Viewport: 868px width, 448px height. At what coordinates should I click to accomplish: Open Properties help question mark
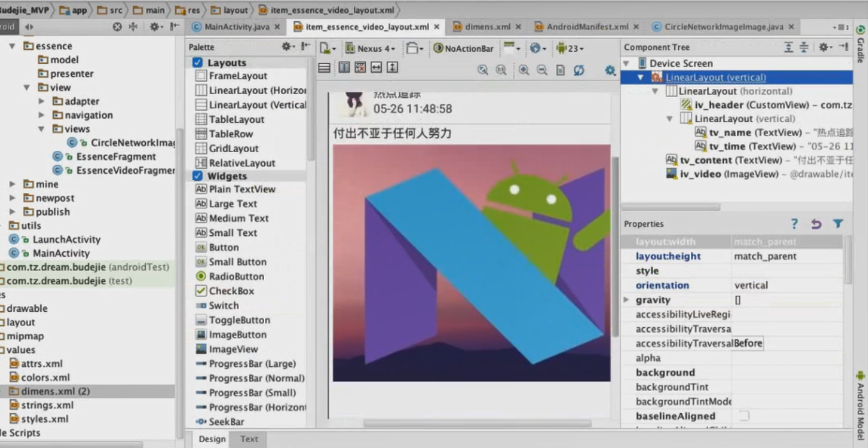(x=794, y=224)
